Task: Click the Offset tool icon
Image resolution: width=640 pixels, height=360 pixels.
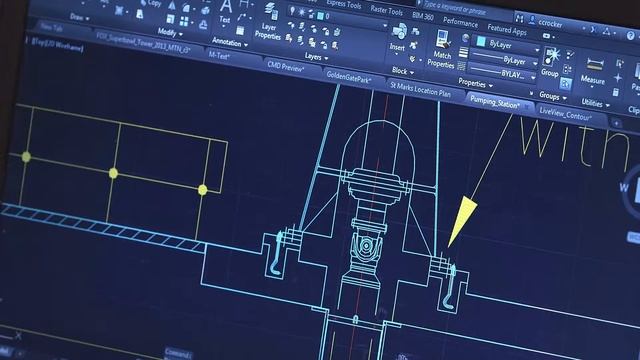Action: coord(203,25)
